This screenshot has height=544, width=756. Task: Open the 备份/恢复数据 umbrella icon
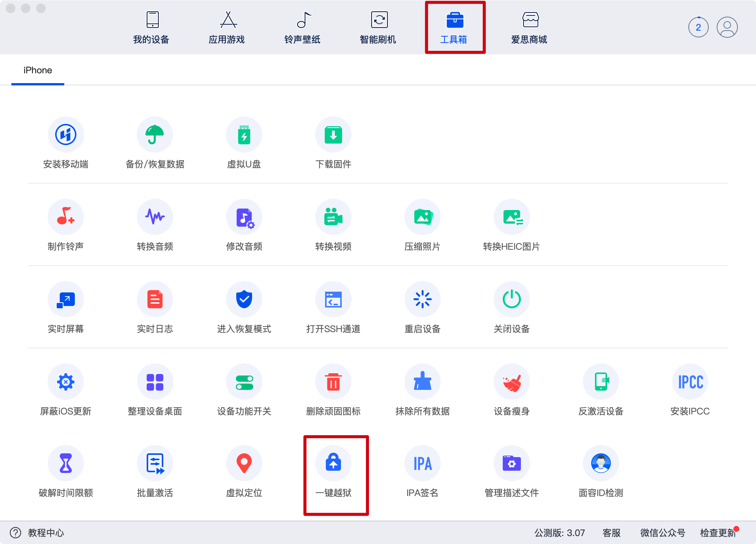(x=155, y=134)
